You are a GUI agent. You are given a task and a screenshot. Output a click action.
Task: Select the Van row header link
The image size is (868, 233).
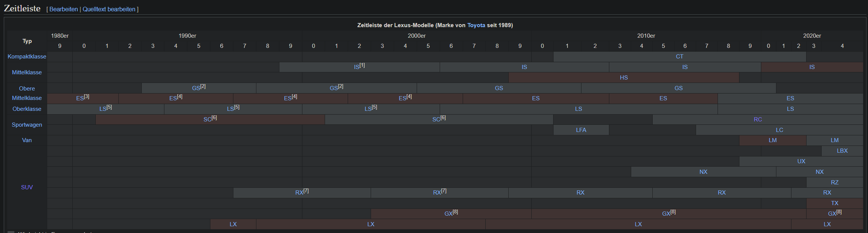[27, 140]
